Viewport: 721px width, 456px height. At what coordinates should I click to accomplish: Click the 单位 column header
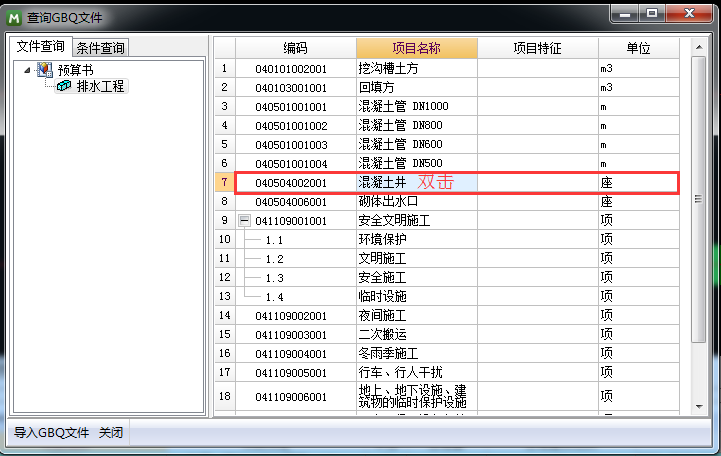(x=637, y=48)
